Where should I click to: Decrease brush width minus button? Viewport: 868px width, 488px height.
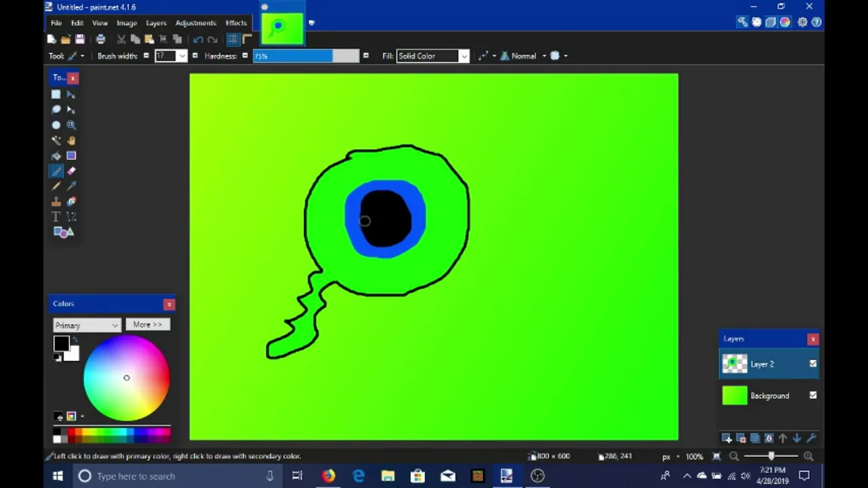point(146,56)
